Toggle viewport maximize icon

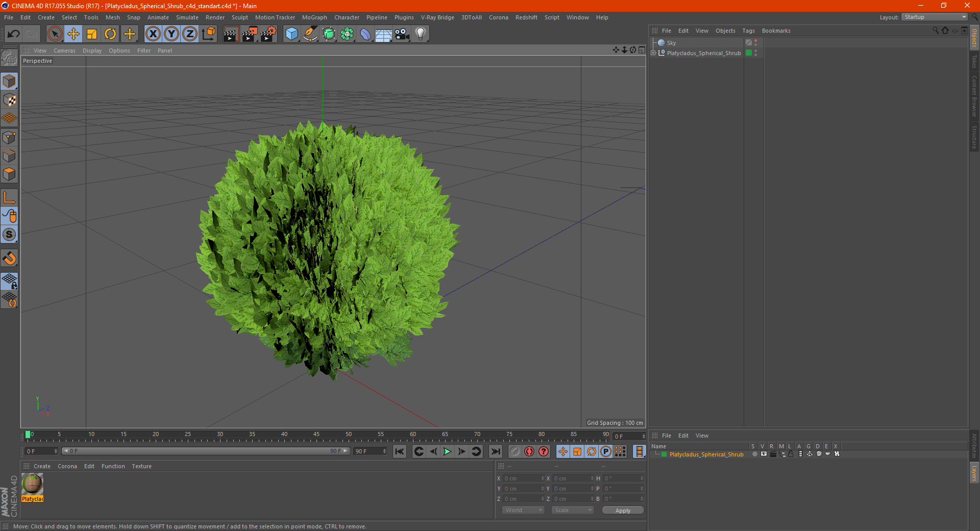pyautogui.click(x=642, y=50)
